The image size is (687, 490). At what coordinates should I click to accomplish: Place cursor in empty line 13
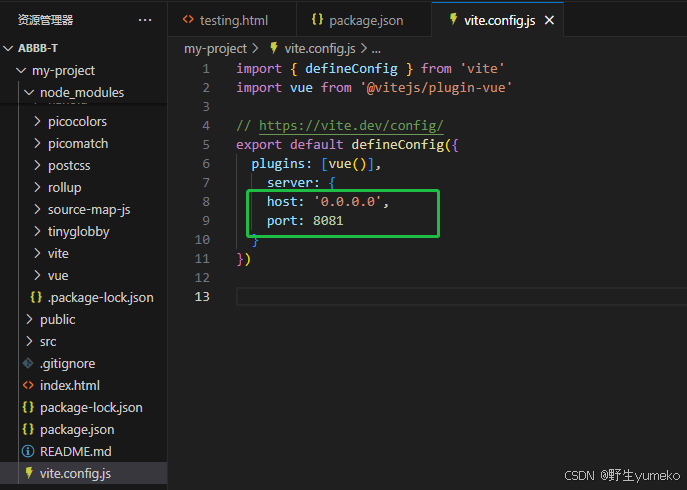(x=460, y=297)
